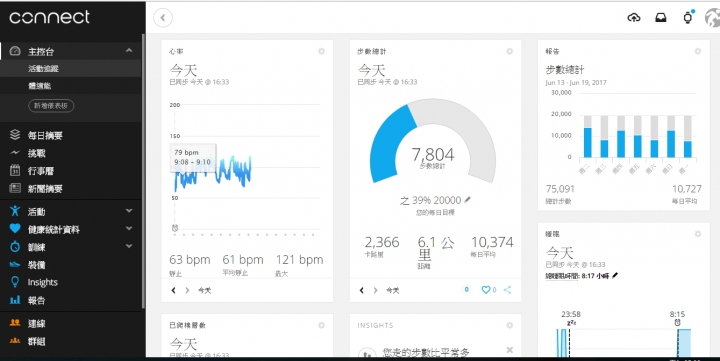The image size is (720, 361).
Task: Open Insights card settings gear
Action: tap(509, 325)
